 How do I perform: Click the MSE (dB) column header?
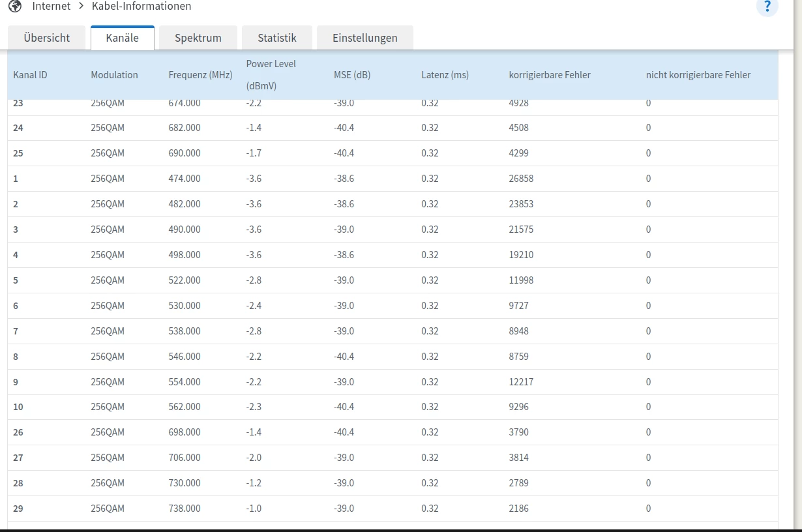(352, 75)
